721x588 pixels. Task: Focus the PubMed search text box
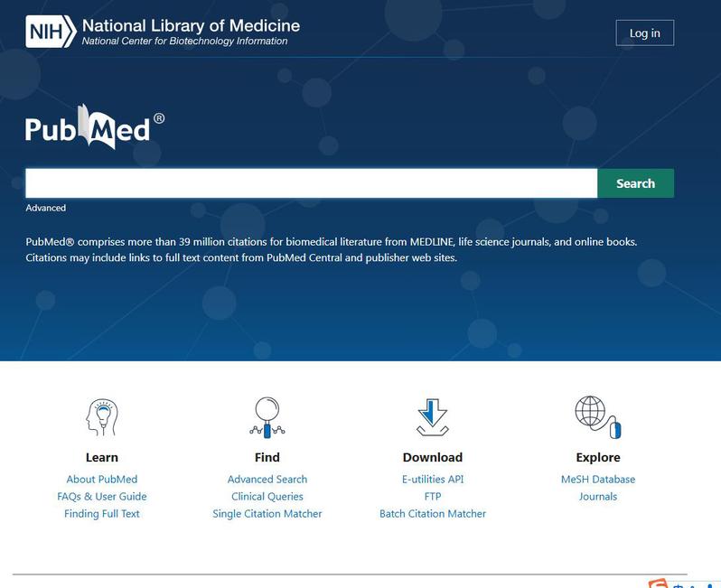coord(311,183)
